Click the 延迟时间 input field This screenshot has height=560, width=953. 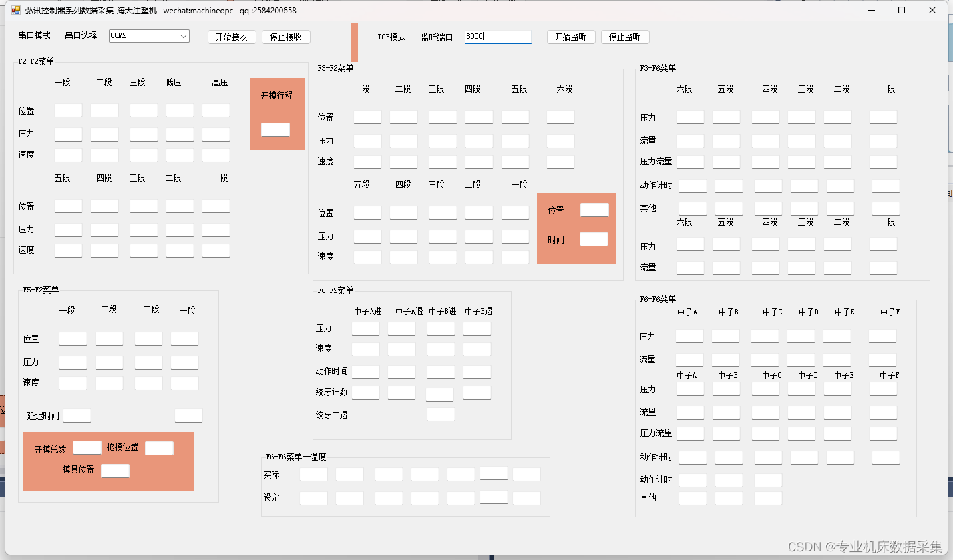(77, 415)
